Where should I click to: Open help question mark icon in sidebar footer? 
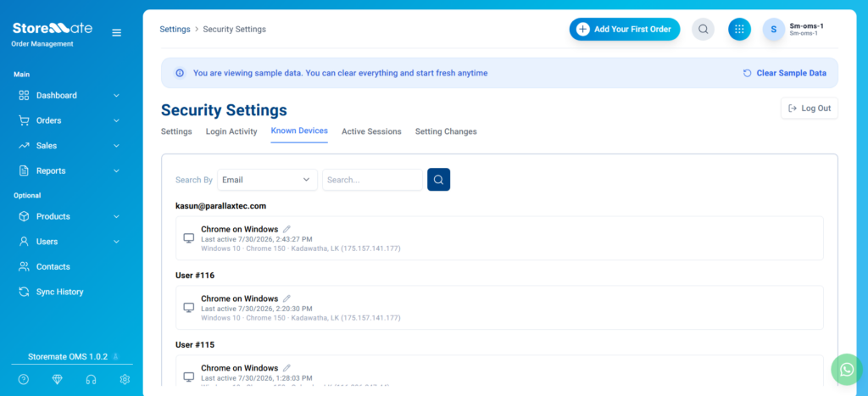pos(23,379)
